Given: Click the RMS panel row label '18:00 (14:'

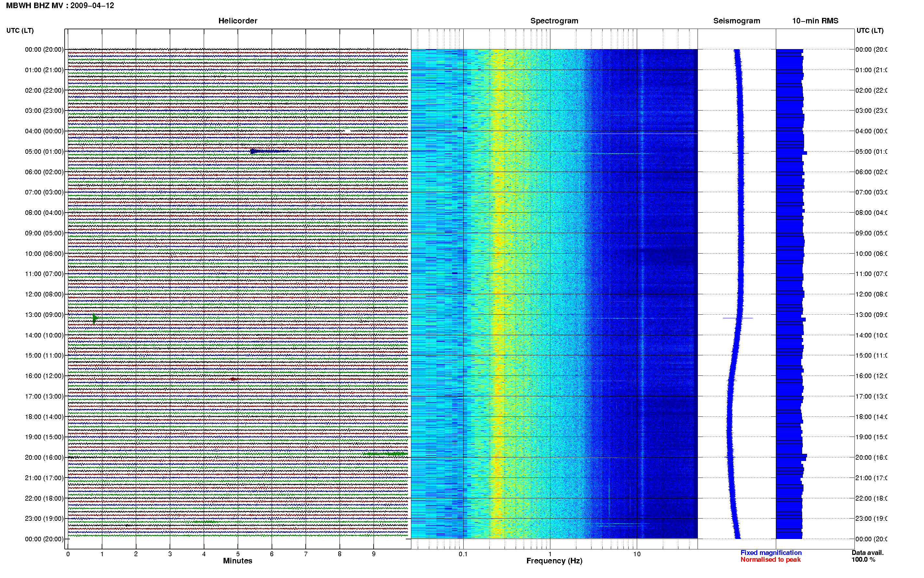Looking at the screenshot, I should tap(871, 417).
